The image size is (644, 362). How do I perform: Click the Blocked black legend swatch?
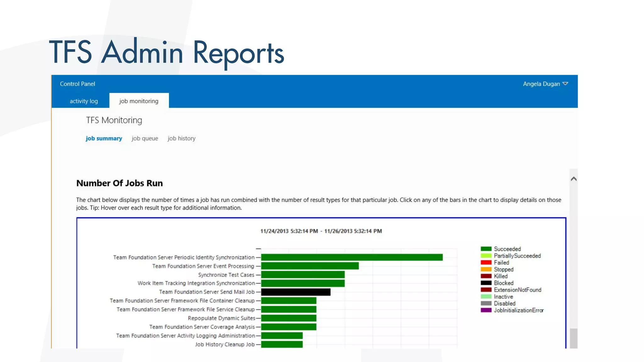[x=486, y=283]
